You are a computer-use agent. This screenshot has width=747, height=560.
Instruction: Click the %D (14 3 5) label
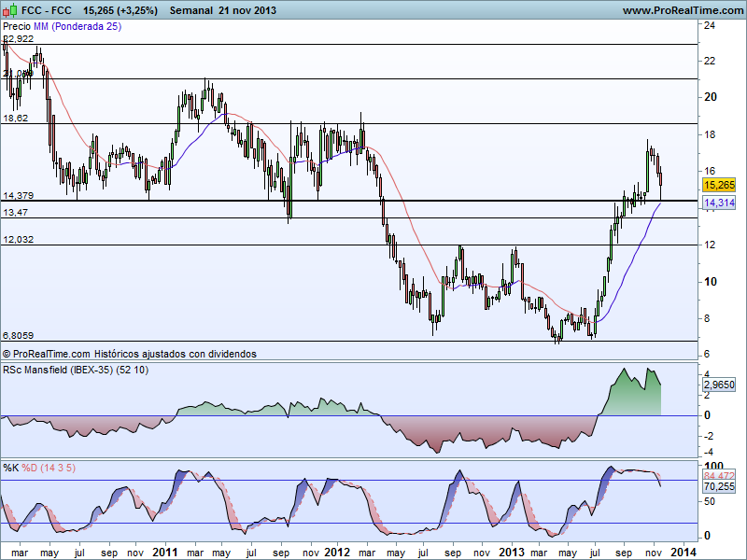tap(48, 467)
